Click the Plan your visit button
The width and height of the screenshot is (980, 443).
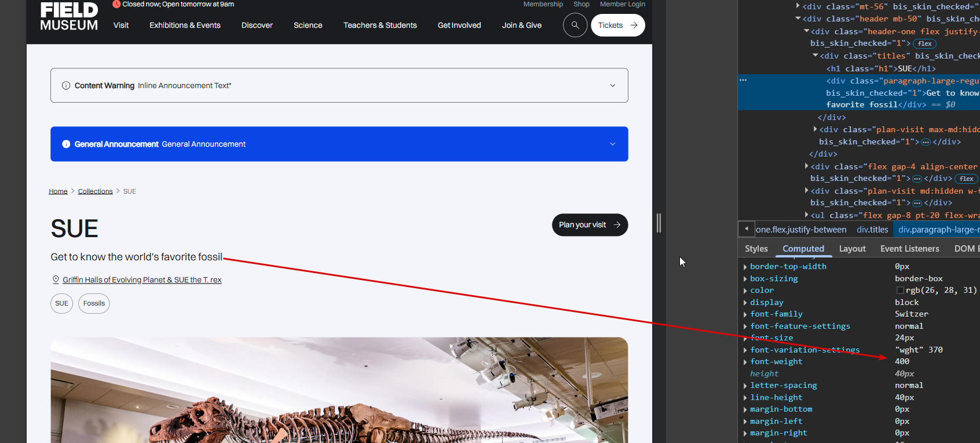(x=590, y=225)
